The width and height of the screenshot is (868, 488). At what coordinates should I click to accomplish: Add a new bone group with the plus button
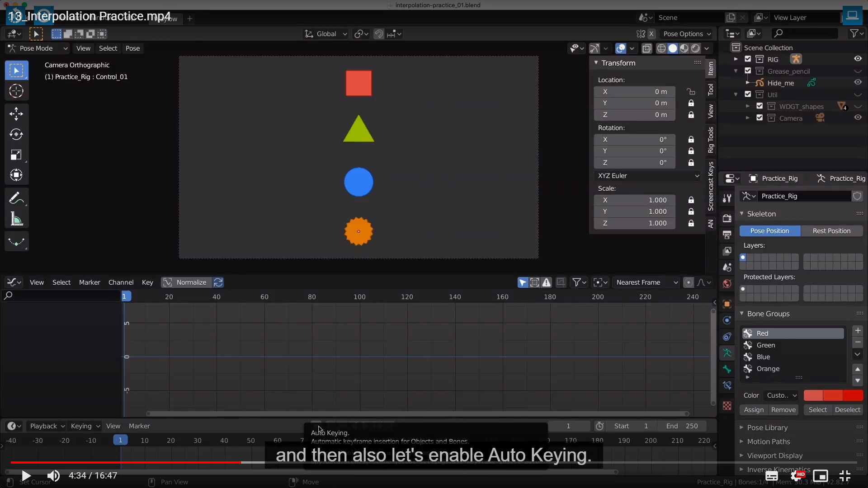click(858, 331)
